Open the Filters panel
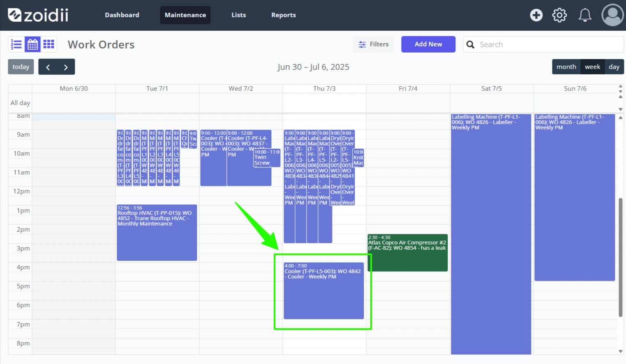This screenshot has width=626, height=364. tap(373, 44)
